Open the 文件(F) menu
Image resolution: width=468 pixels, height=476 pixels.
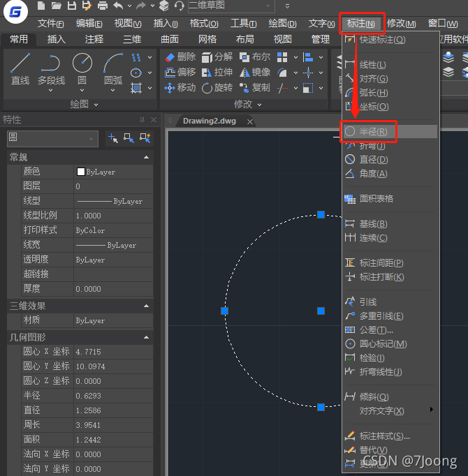click(50, 23)
